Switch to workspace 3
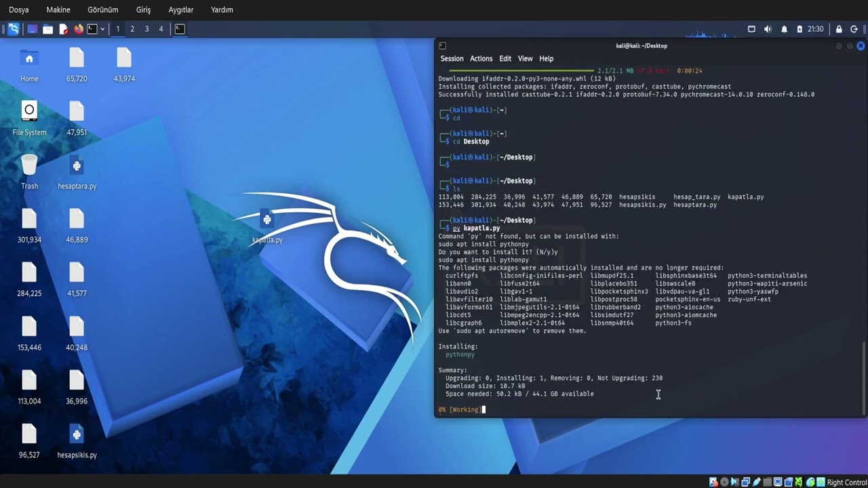The image size is (868, 488). [146, 29]
